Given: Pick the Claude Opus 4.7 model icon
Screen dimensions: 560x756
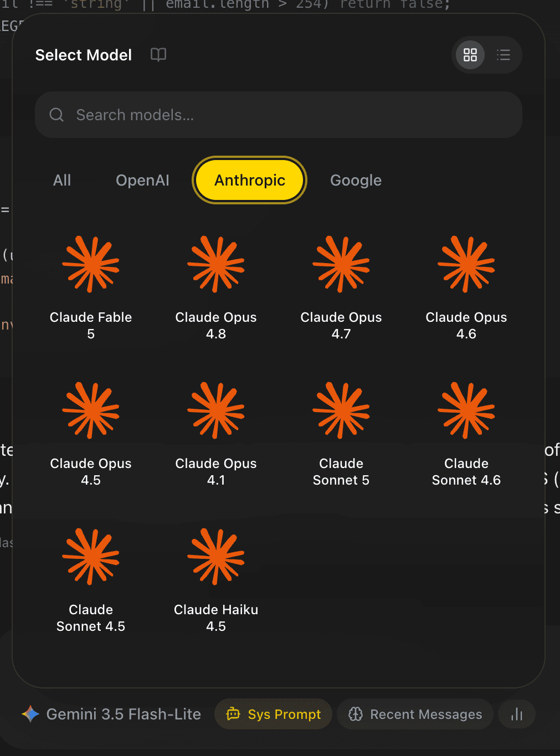Looking at the screenshot, I should point(341,264).
